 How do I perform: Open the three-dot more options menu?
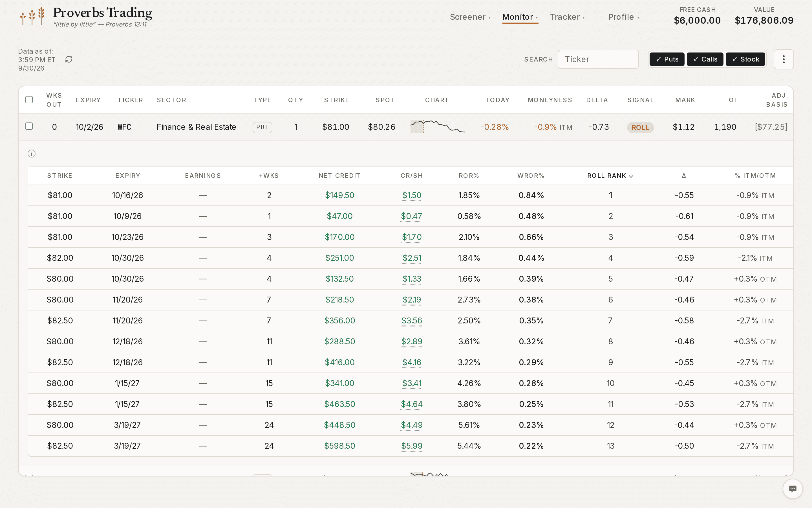pos(784,60)
